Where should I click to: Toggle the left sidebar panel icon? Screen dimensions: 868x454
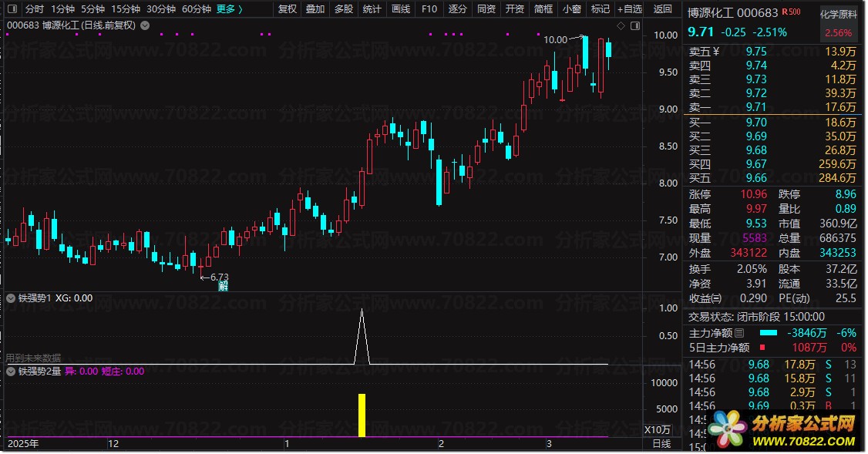point(13,8)
